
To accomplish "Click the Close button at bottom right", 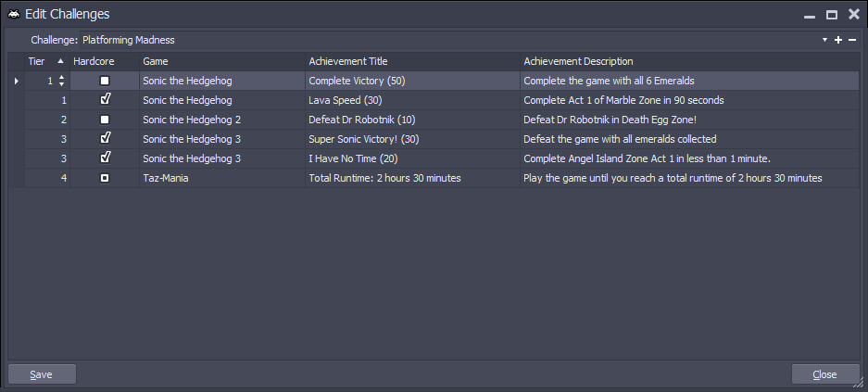I will [x=824, y=374].
